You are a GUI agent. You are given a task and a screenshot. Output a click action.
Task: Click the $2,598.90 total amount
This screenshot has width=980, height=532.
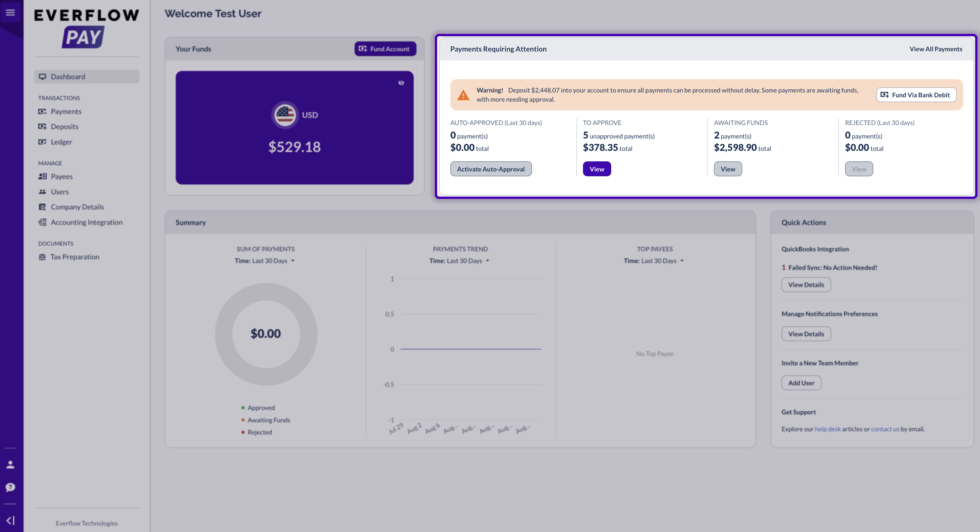point(735,148)
